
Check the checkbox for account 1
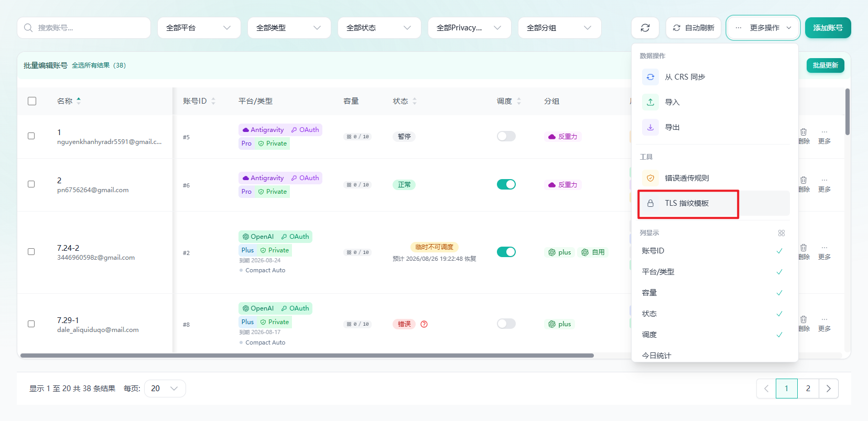[x=31, y=136]
